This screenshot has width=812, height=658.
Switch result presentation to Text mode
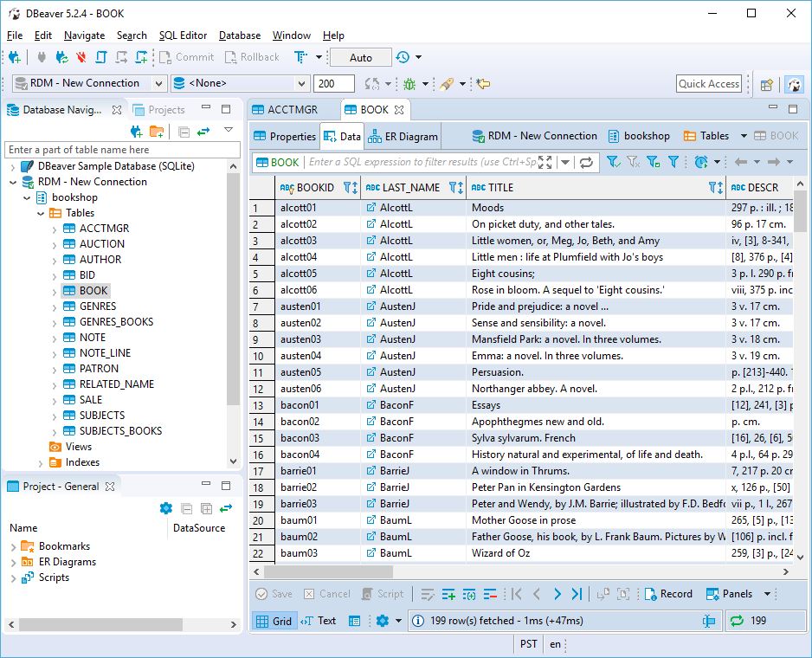(319, 620)
